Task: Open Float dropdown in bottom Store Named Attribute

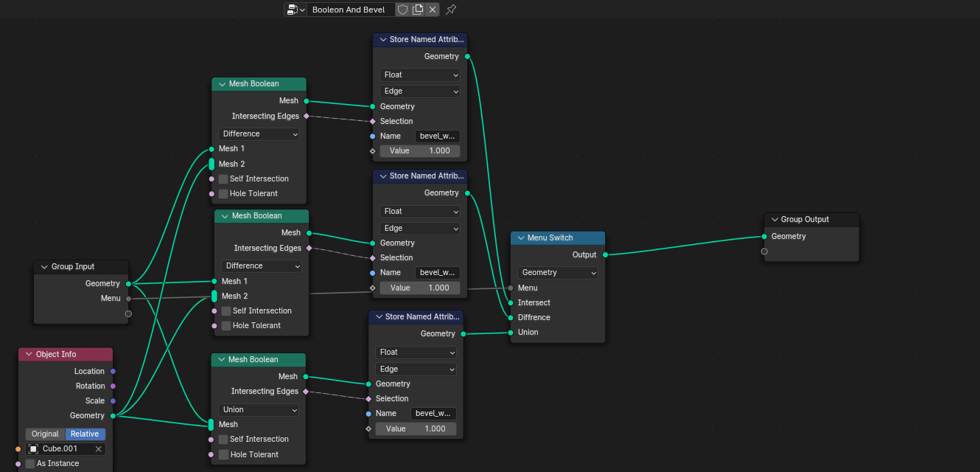Action: click(416, 353)
